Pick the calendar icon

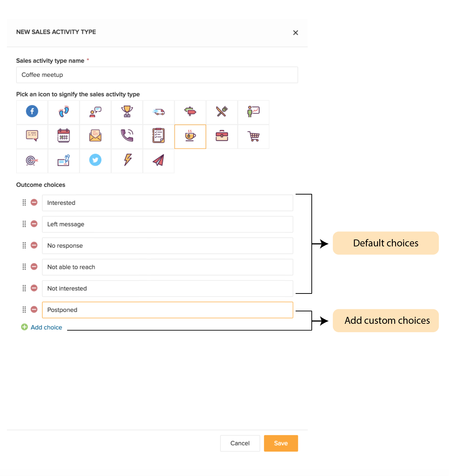point(64,136)
